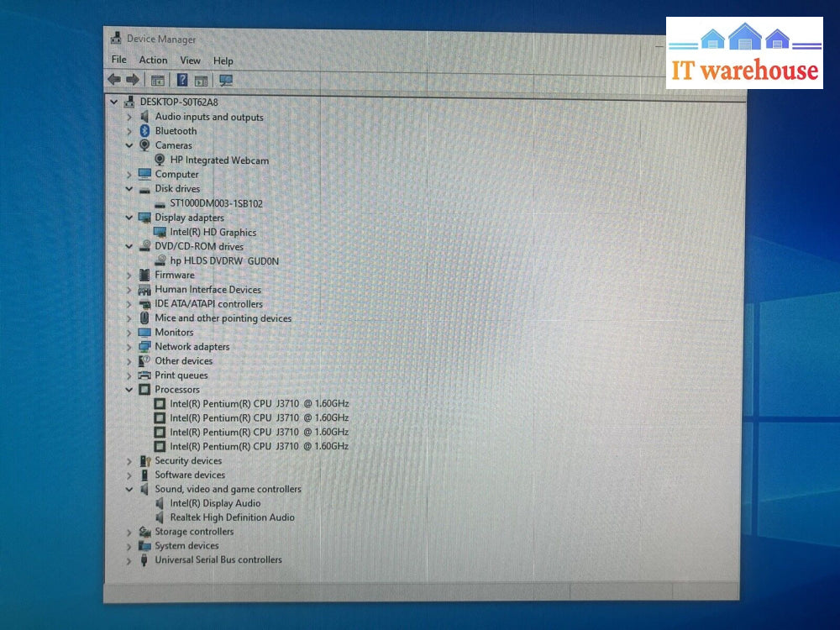The width and height of the screenshot is (840, 630).
Task: Collapse the Processors category
Action: 129,390
